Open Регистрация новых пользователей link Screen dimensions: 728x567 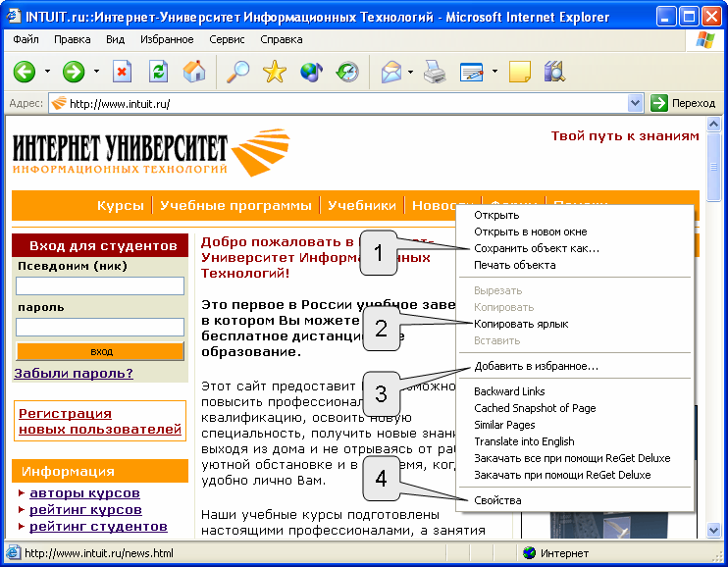pyautogui.click(x=100, y=421)
